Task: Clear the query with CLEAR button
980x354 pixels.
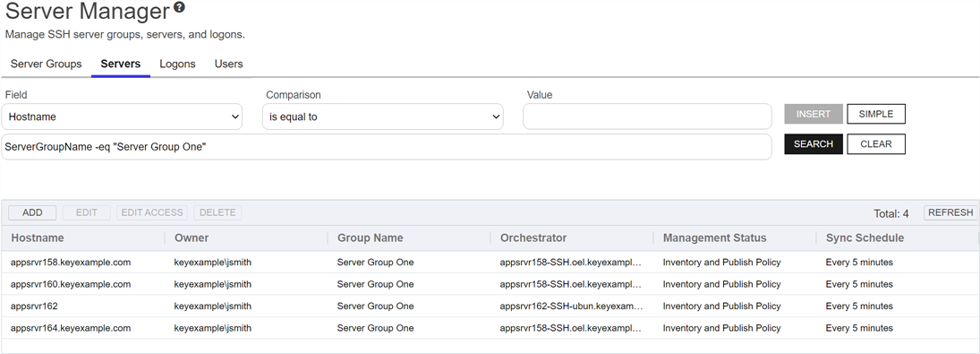Action: tap(876, 144)
